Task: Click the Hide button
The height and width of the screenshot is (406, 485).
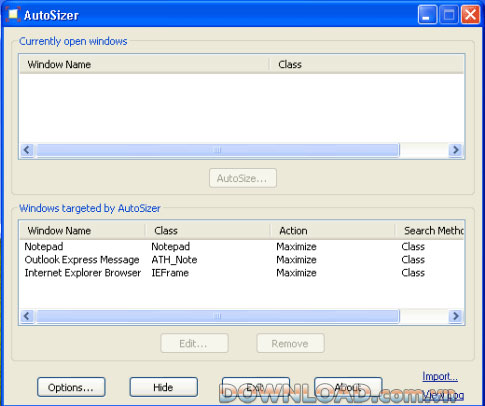Action: pyautogui.click(x=163, y=387)
